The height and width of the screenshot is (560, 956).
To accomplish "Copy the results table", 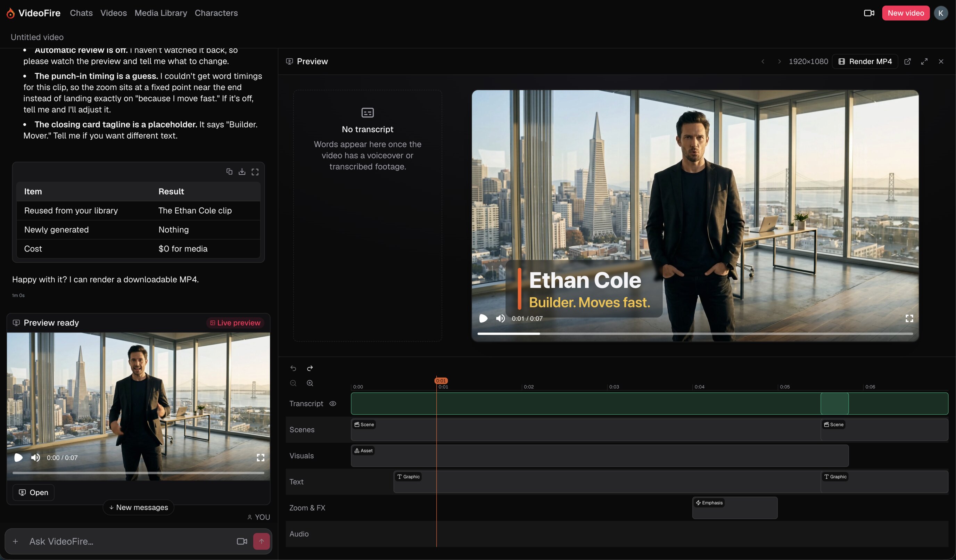I will point(229,172).
